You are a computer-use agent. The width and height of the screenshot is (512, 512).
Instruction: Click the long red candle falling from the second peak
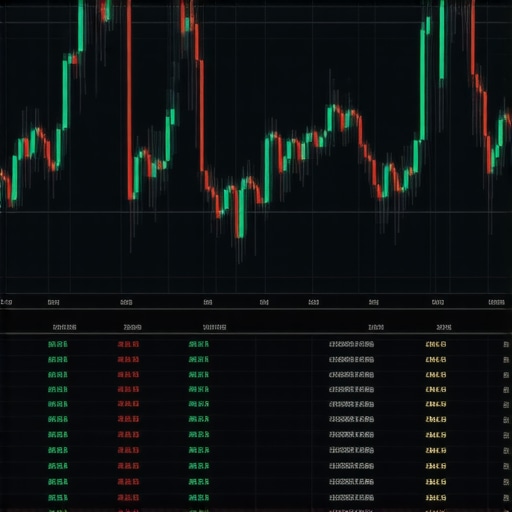point(202,116)
